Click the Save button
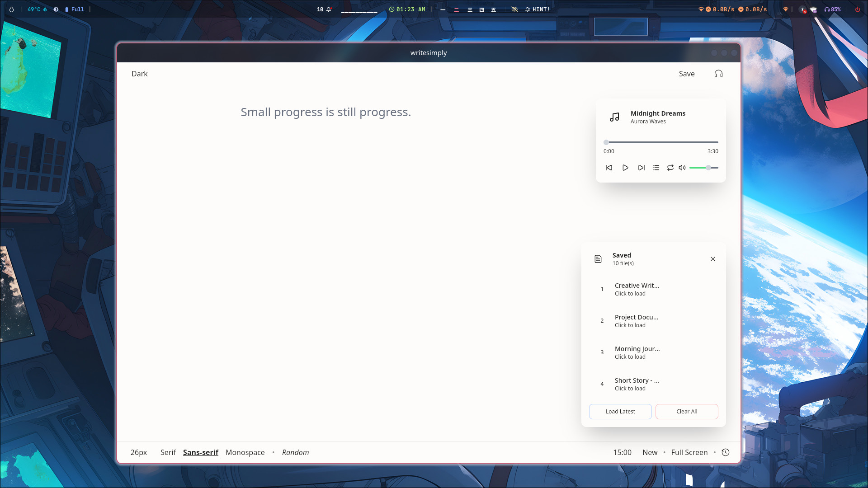868x488 pixels. [686, 74]
